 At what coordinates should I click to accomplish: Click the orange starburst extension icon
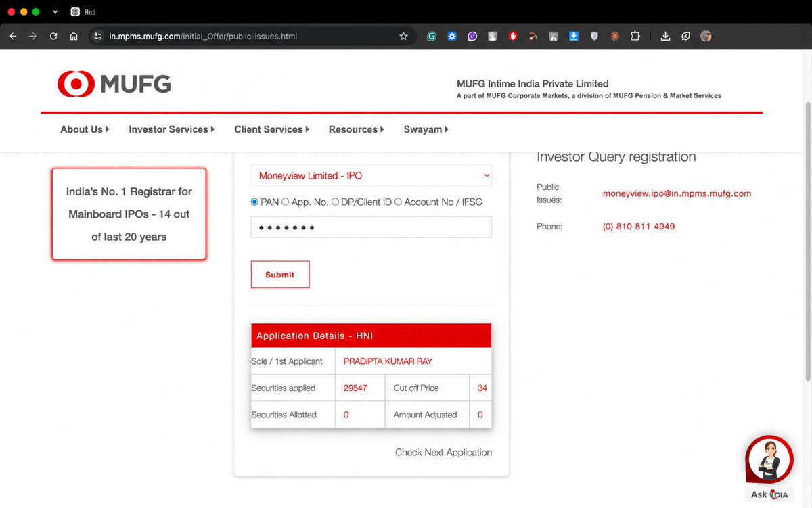pyautogui.click(x=614, y=37)
